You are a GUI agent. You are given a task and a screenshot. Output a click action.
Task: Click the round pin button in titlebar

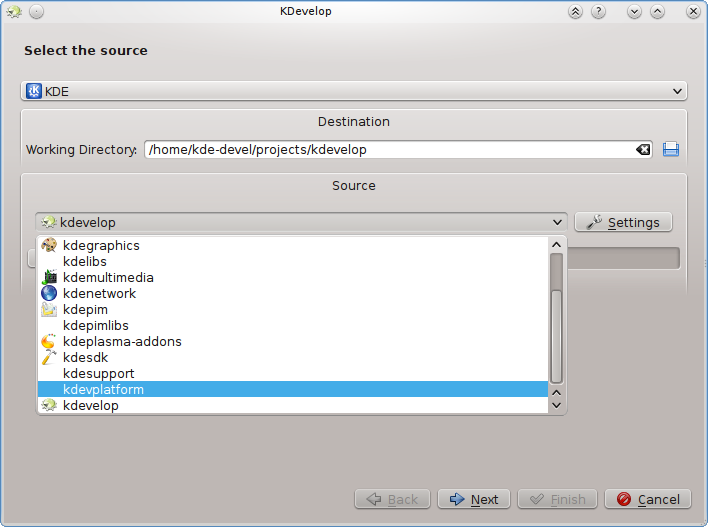point(37,11)
